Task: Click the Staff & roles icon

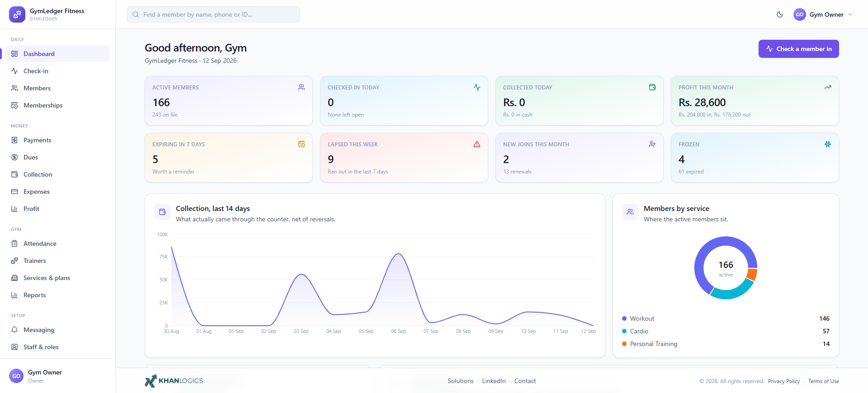Action: (14, 347)
